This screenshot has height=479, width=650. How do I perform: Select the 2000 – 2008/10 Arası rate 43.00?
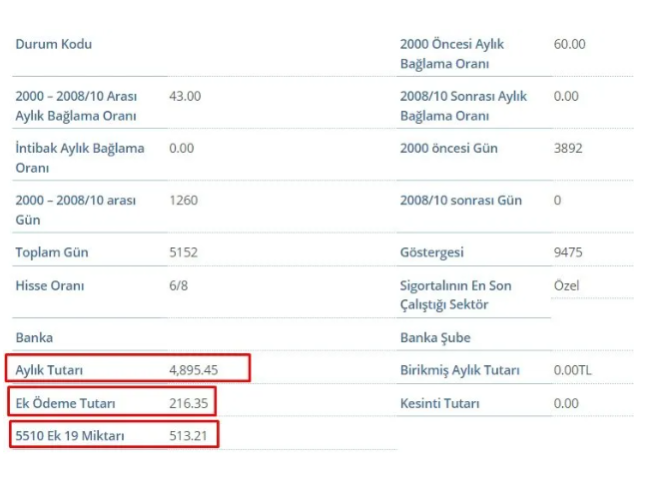pos(185,96)
